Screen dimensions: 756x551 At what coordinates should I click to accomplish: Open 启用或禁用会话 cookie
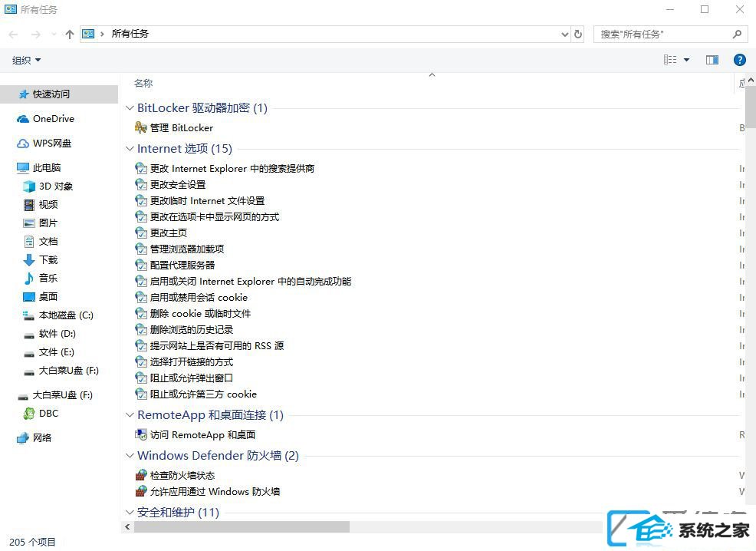pos(192,298)
